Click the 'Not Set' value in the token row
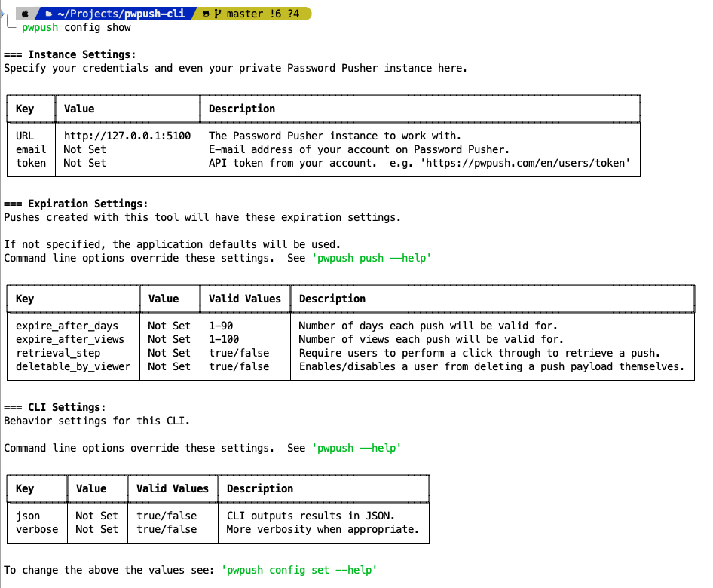Screen dimensions: 713x588 pyautogui.click(x=85, y=164)
